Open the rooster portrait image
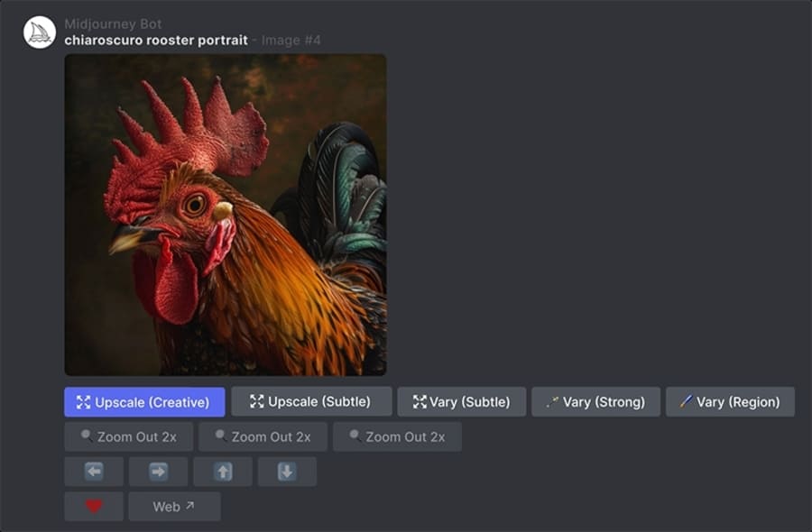This screenshot has height=532, width=812. (226, 215)
